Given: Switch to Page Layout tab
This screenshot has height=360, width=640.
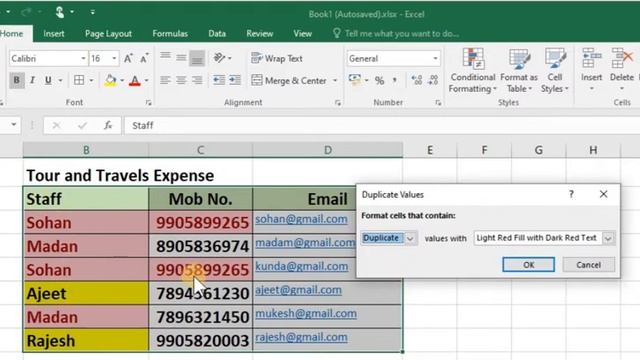Looking at the screenshot, I should 108,33.
